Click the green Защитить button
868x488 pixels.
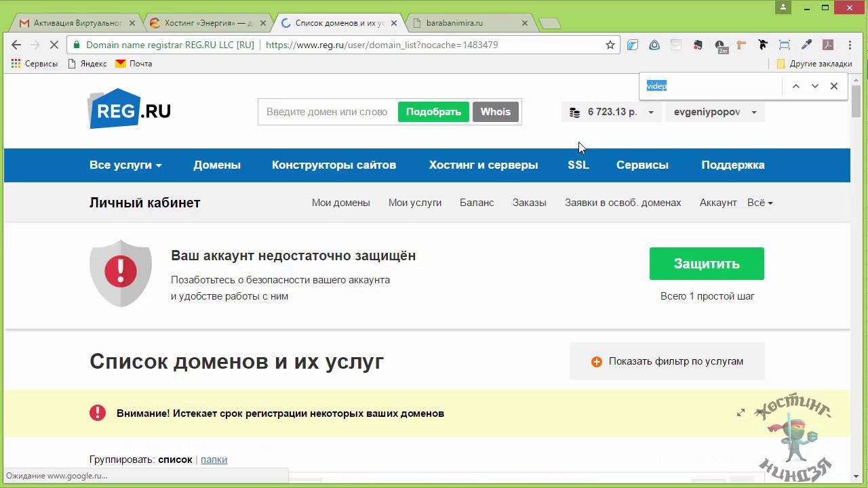click(x=707, y=264)
